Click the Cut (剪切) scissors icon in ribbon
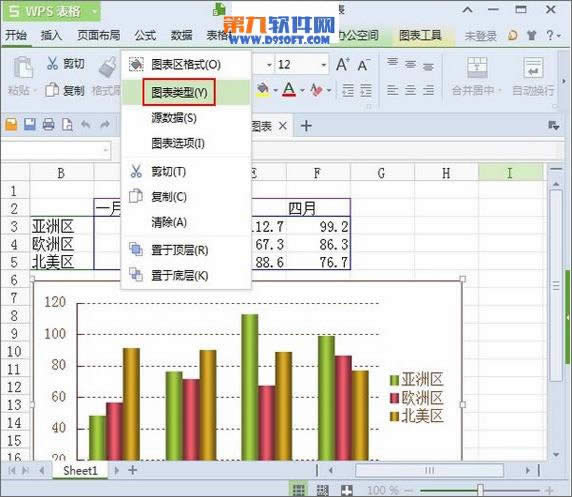The image size is (572, 497). [x=52, y=63]
